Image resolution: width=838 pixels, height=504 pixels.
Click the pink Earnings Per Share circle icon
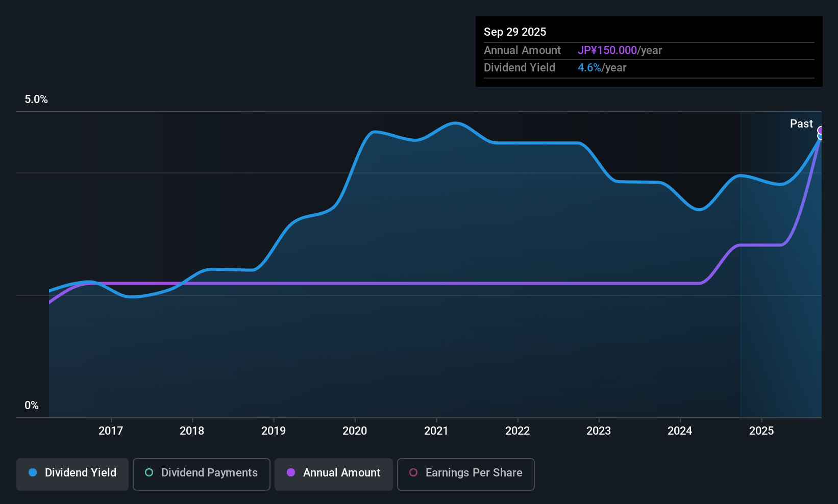tap(413, 473)
